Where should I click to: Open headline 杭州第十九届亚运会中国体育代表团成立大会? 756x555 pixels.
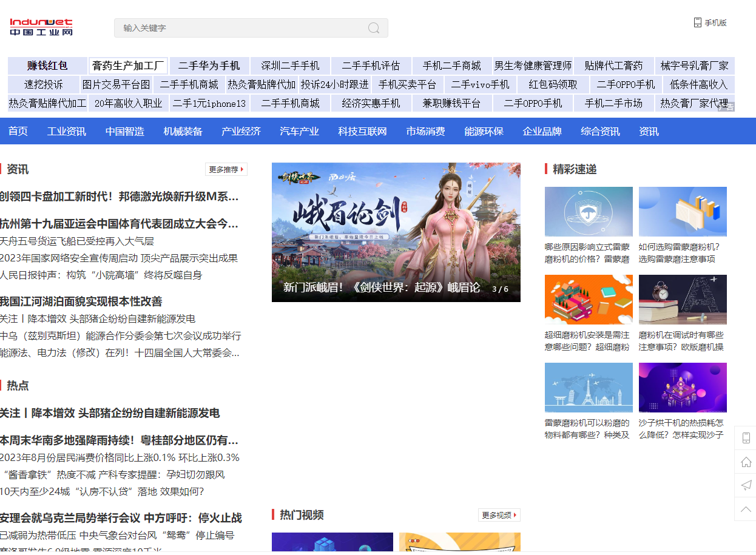click(120, 224)
